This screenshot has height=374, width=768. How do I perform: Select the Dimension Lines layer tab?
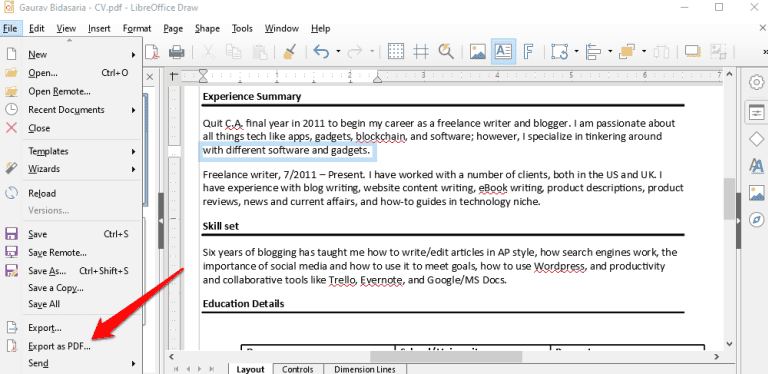coord(364,369)
